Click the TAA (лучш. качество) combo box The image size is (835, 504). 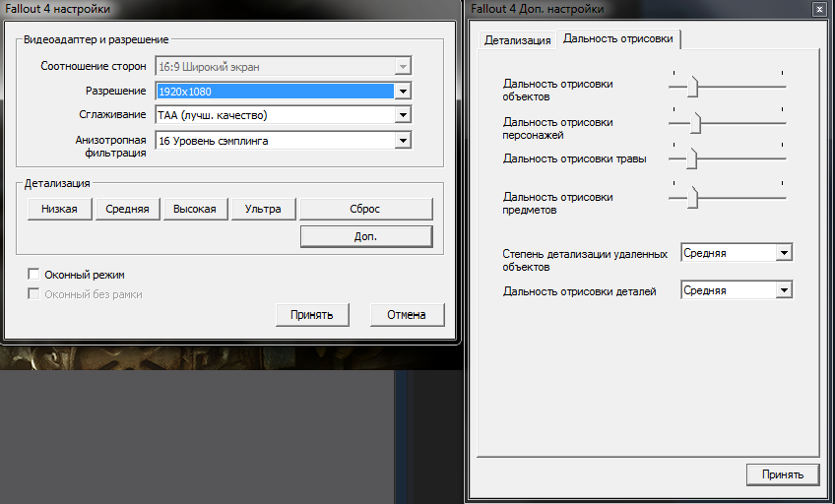283,115
